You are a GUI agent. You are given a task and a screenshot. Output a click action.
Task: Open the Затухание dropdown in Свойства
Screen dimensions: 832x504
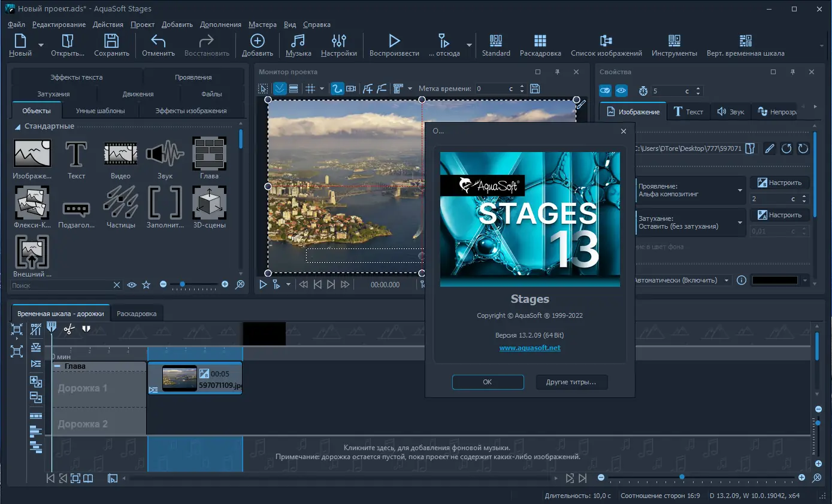point(738,222)
